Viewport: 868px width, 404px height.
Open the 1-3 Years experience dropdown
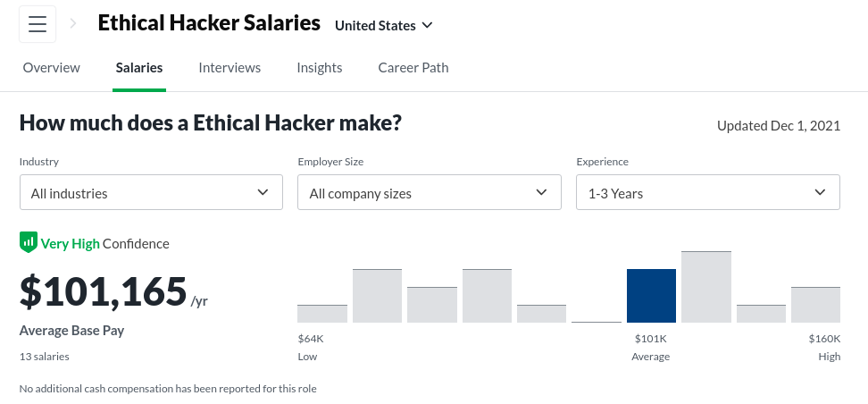click(707, 192)
